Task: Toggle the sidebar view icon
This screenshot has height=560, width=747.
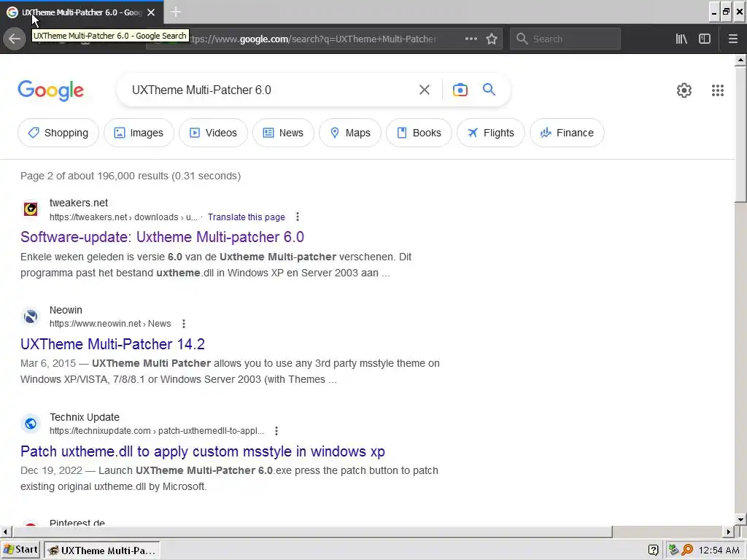Action: (x=705, y=39)
